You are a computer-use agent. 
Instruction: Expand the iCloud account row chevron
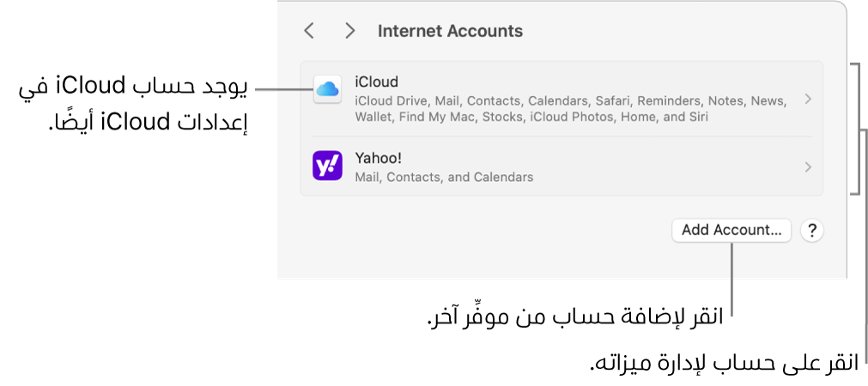tap(808, 100)
